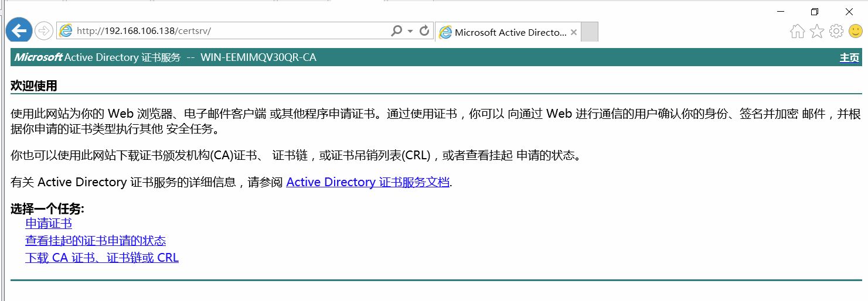Minimize the browser window

[x=780, y=11]
